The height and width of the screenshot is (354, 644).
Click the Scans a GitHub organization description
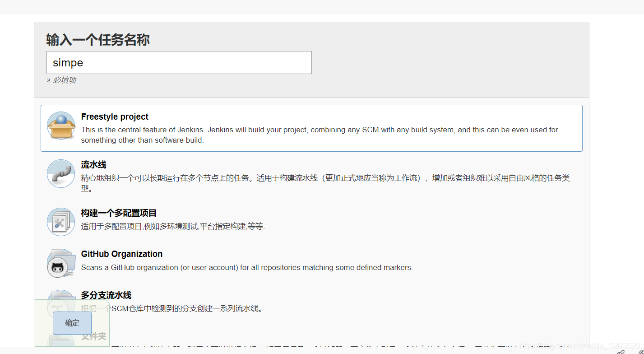click(x=247, y=267)
